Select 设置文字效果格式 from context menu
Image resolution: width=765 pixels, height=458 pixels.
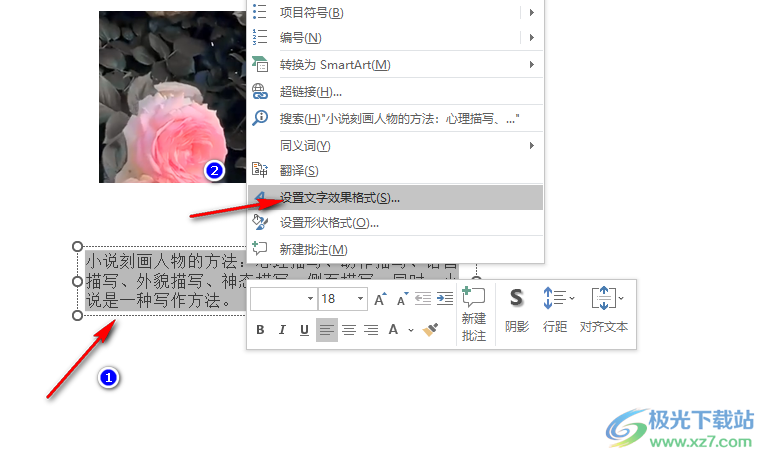(340, 197)
